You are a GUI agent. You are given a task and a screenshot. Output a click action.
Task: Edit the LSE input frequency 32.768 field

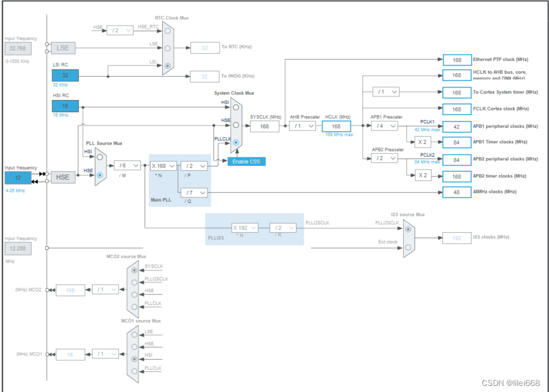pyautogui.click(x=18, y=49)
